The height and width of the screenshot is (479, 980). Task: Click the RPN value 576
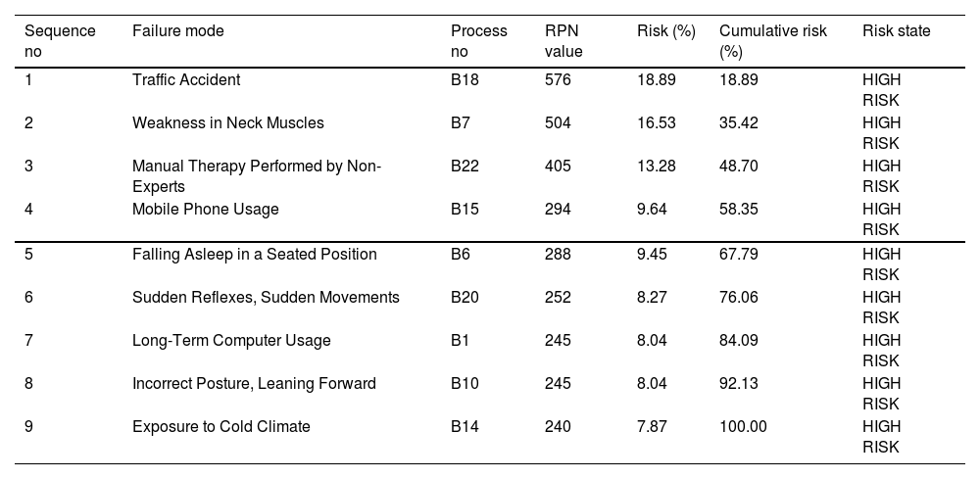click(x=558, y=79)
